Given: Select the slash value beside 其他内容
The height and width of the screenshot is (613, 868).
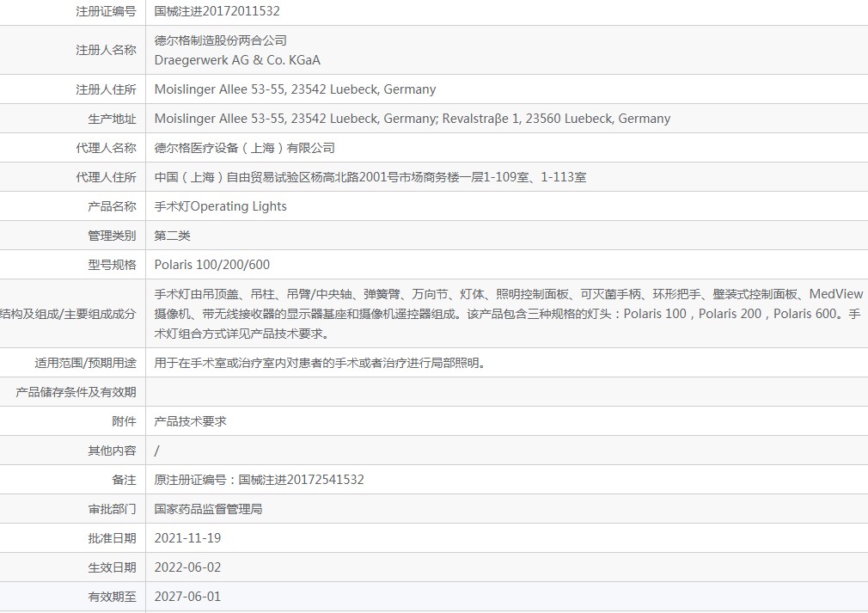Looking at the screenshot, I should (x=156, y=451).
